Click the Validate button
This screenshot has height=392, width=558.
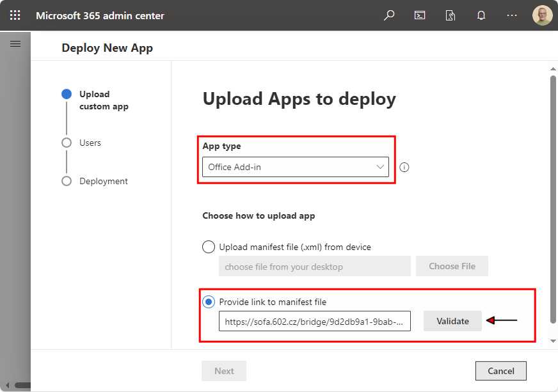[452, 321]
